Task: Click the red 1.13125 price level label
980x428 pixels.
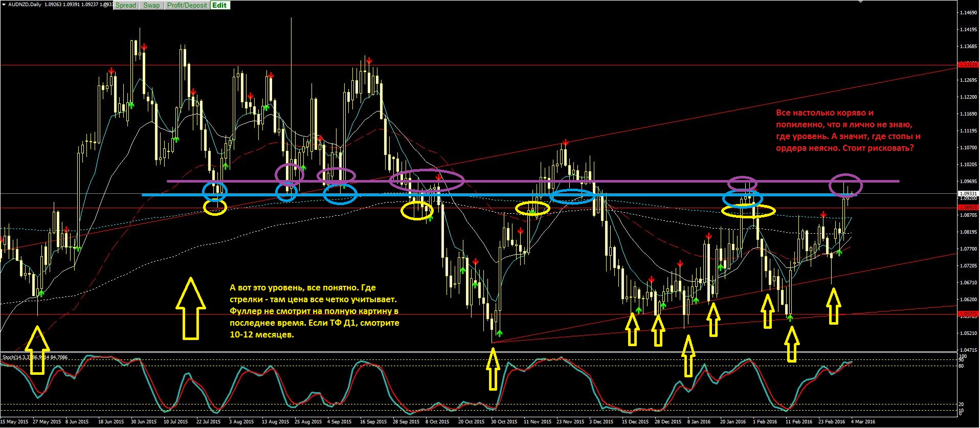Action: [x=967, y=65]
